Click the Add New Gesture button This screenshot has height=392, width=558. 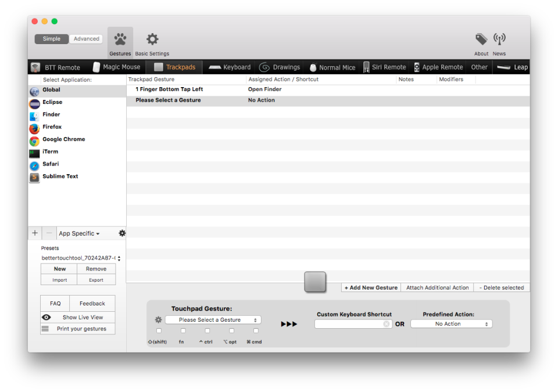tap(370, 287)
